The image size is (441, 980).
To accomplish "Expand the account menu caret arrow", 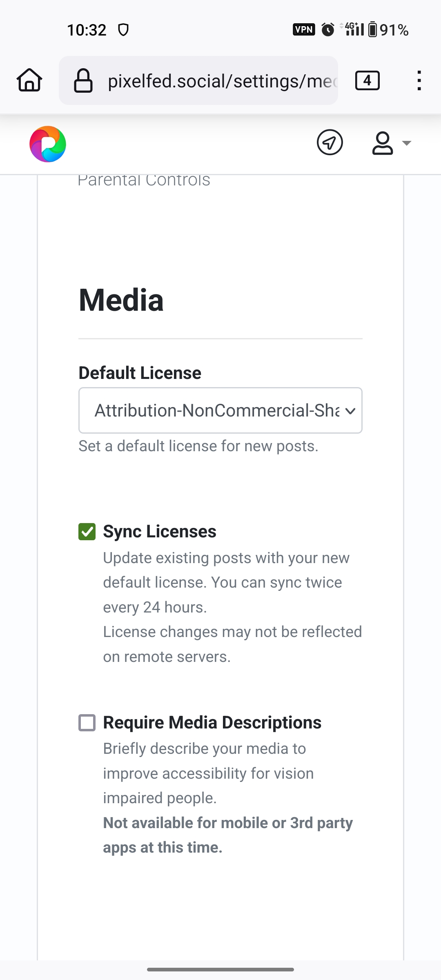I will (x=406, y=143).
